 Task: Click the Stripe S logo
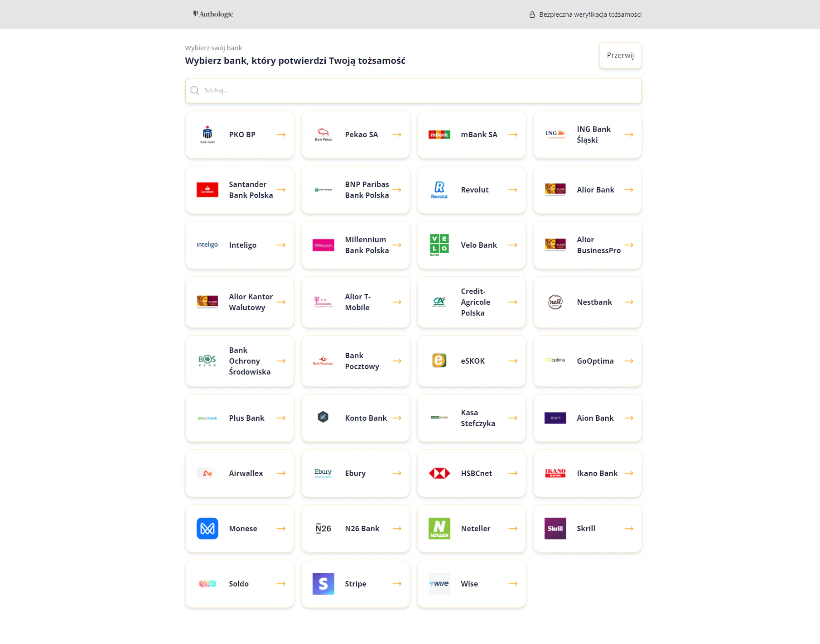[323, 584]
